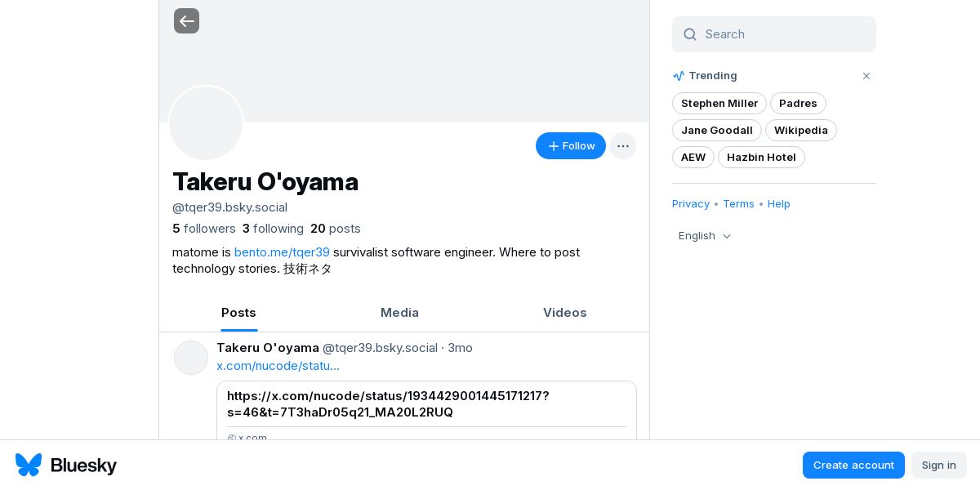
Task: Open the x.com/nucode post link
Action: pos(278,366)
